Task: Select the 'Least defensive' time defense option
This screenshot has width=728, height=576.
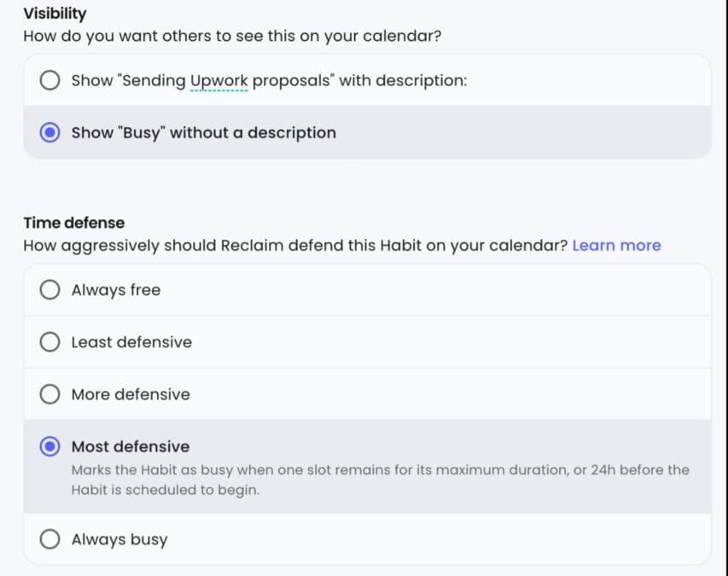Action: [50, 342]
